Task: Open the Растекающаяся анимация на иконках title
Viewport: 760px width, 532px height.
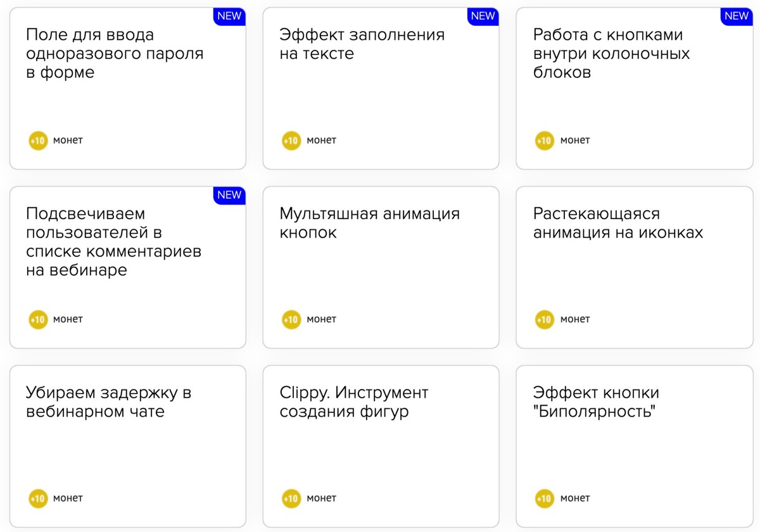Action: tap(618, 224)
